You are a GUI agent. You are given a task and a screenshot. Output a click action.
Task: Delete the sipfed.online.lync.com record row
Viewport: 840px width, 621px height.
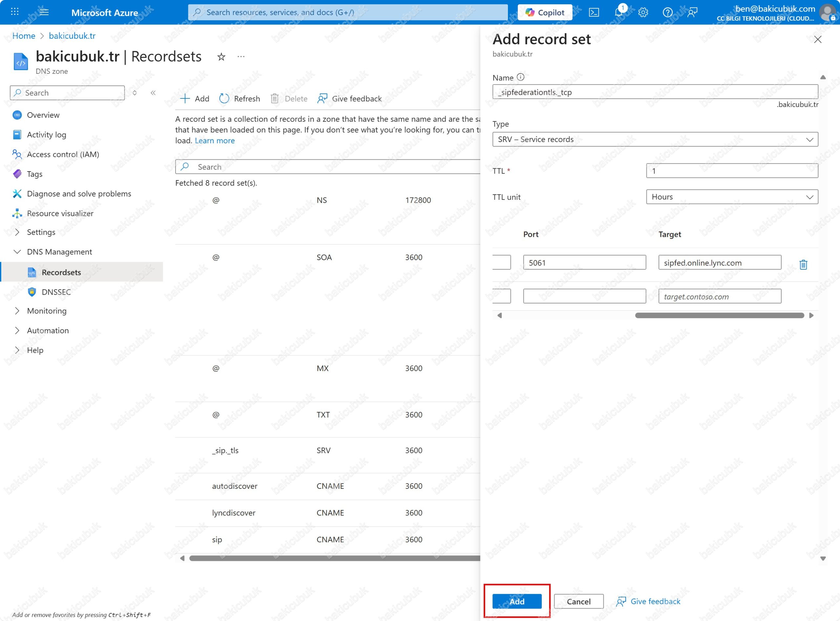tap(803, 264)
